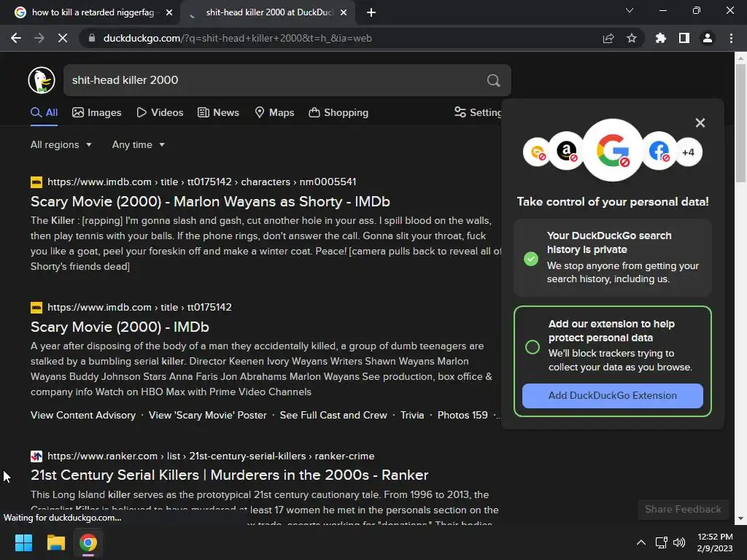This screenshot has width=747, height=560.
Task: Click the blocked Google tracker icon
Action: (613, 150)
